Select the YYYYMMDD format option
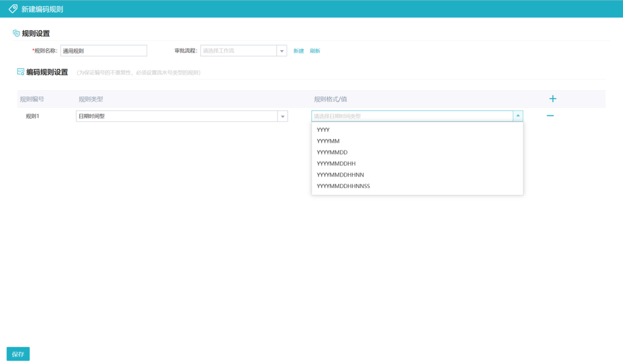 point(417,152)
